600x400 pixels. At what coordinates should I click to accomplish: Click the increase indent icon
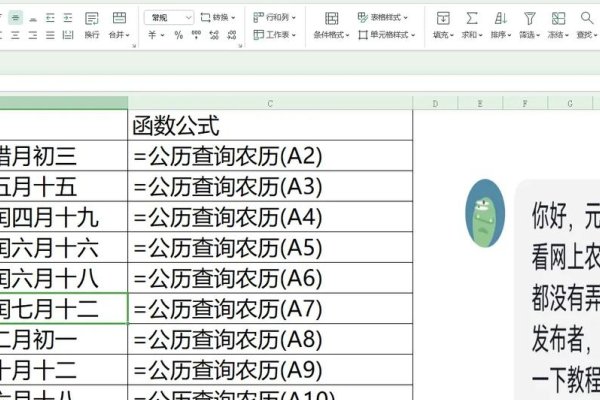tap(68, 18)
